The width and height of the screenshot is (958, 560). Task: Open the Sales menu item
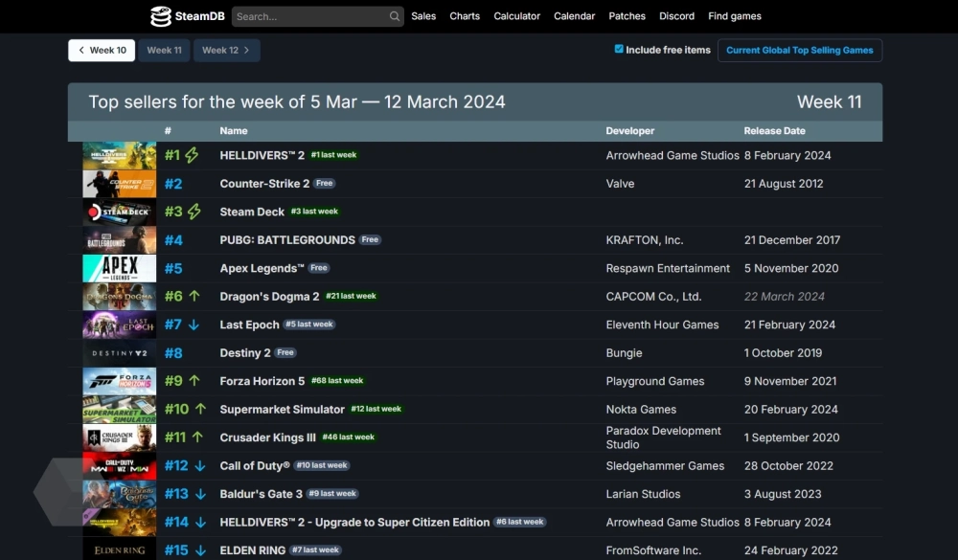[x=423, y=16]
